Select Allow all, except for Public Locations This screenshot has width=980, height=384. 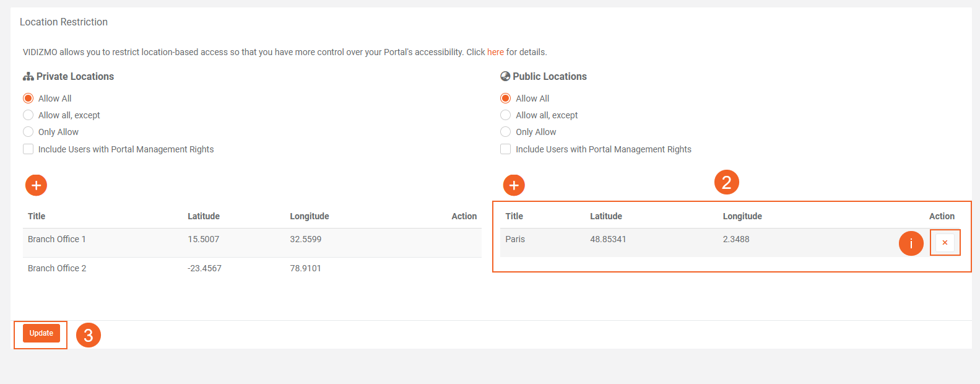(x=506, y=115)
